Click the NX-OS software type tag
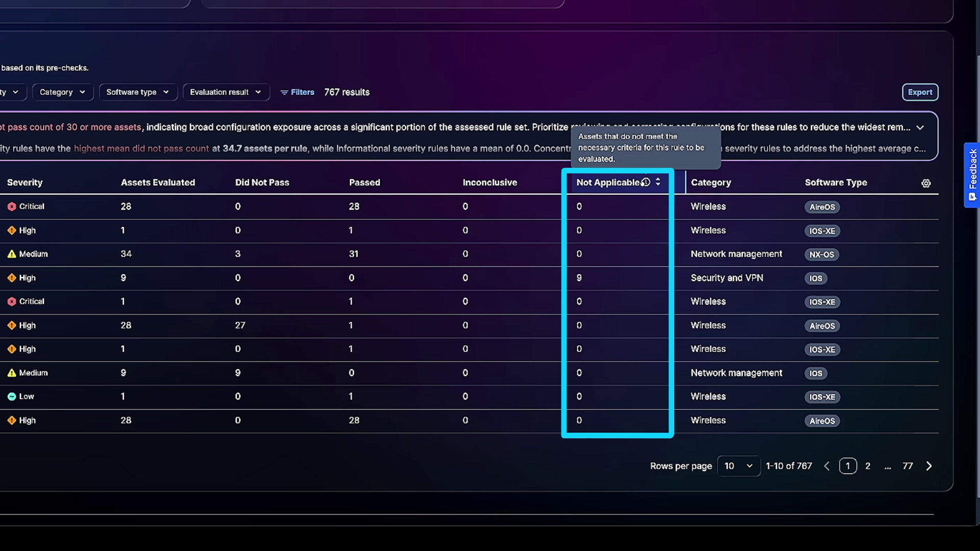980x551 pixels. point(821,255)
